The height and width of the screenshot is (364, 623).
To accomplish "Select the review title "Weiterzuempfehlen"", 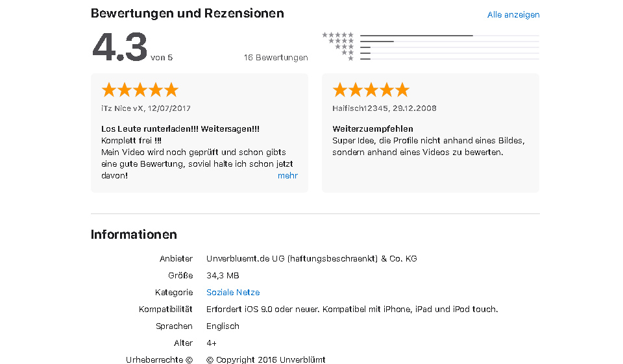I will 373,129.
